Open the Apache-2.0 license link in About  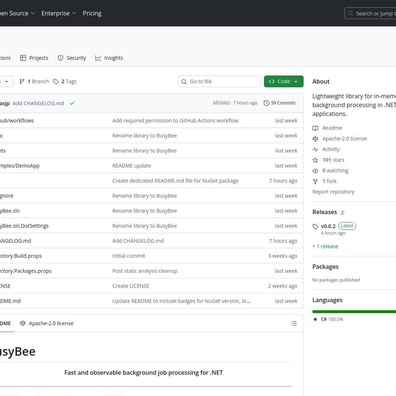[x=344, y=139]
